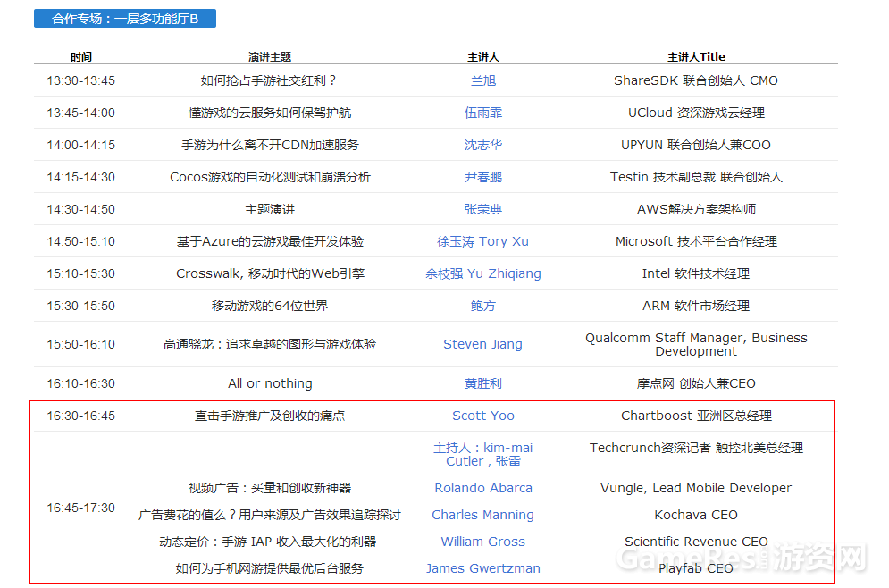Open speaker link Steven Jiang

(x=483, y=344)
